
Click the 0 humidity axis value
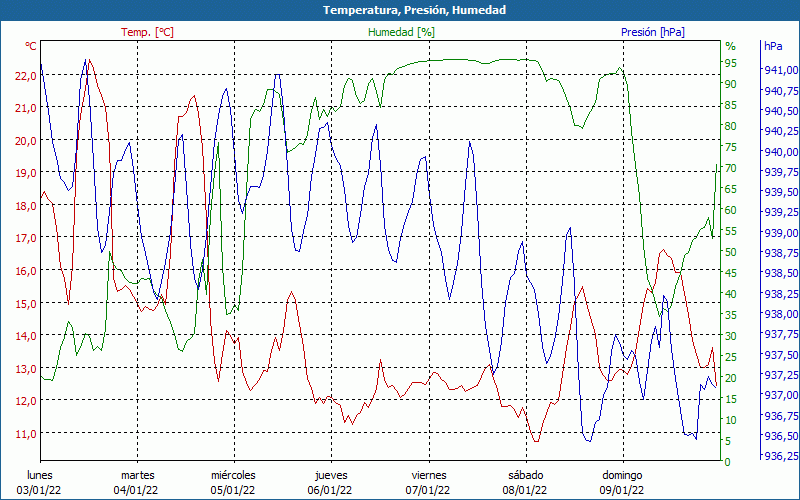point(728,462)
